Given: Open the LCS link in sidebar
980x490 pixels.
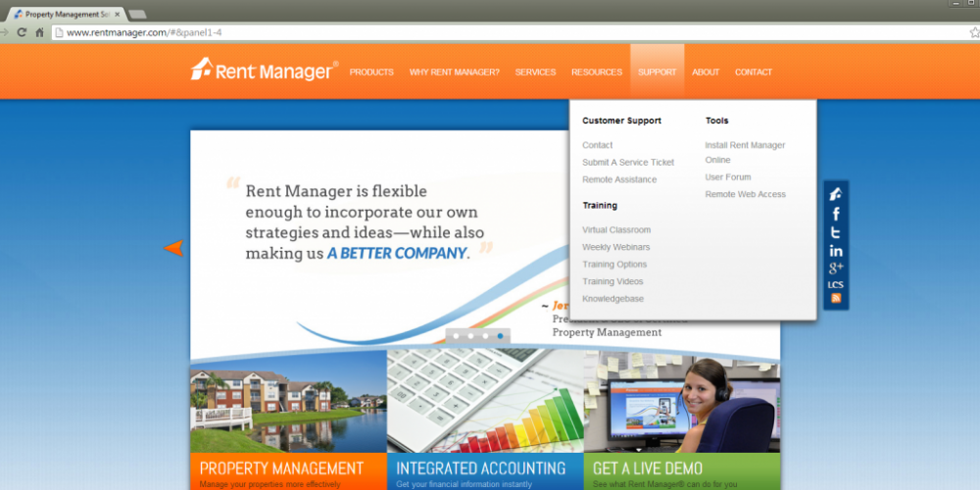Looking at the screenshot, I should pos(836,285).
